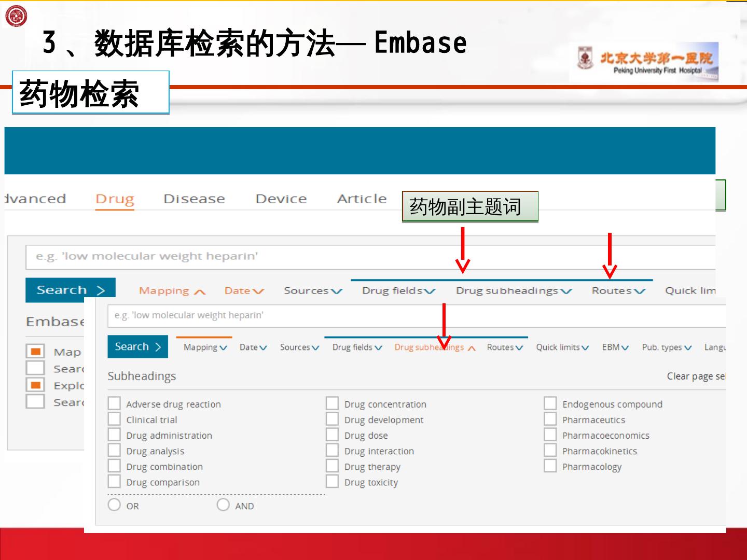This screenshot has width=747, height=560.
Task: Select the Drug interaction checkbox
Action: pos(332,450)
